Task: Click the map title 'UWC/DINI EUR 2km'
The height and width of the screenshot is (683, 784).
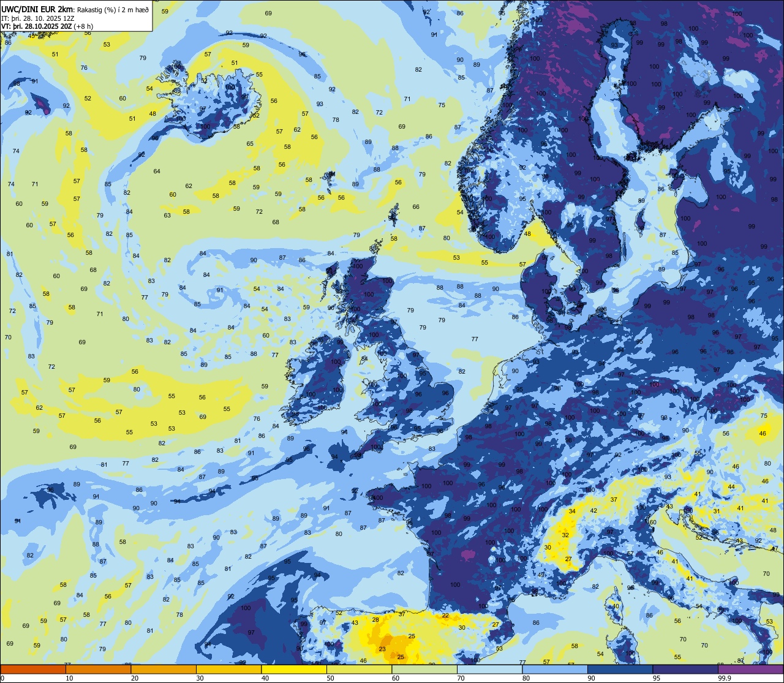Action: click(x=37, y=9)
